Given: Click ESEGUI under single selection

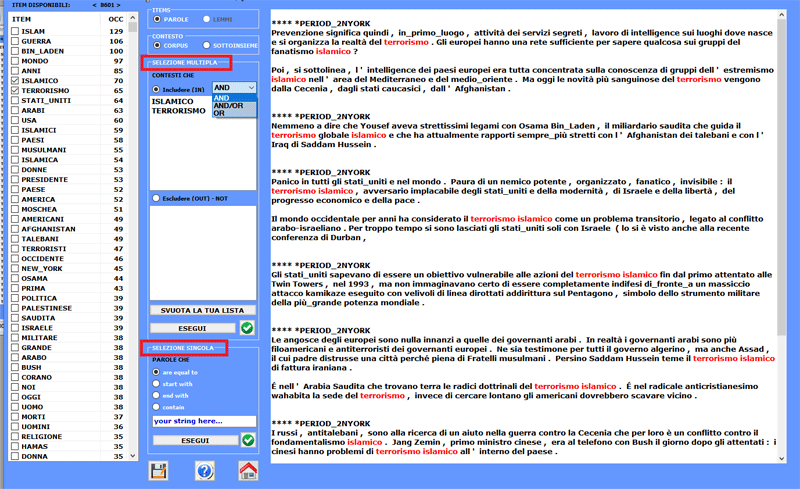Looking at the screenshot, I should [x=195, y=440].
